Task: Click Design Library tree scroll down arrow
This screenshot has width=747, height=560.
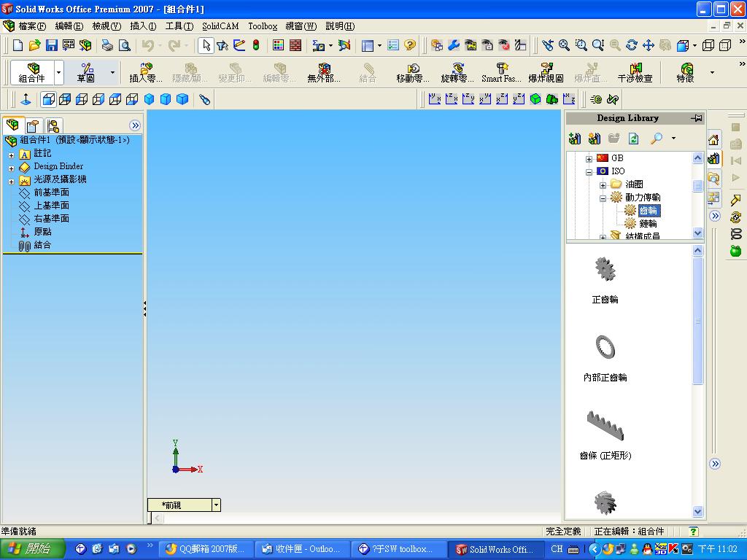Action: click(x=698, y=233)
